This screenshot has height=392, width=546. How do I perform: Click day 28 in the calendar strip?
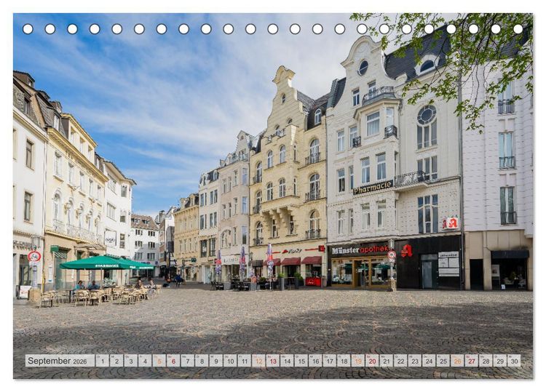(486, 361)
